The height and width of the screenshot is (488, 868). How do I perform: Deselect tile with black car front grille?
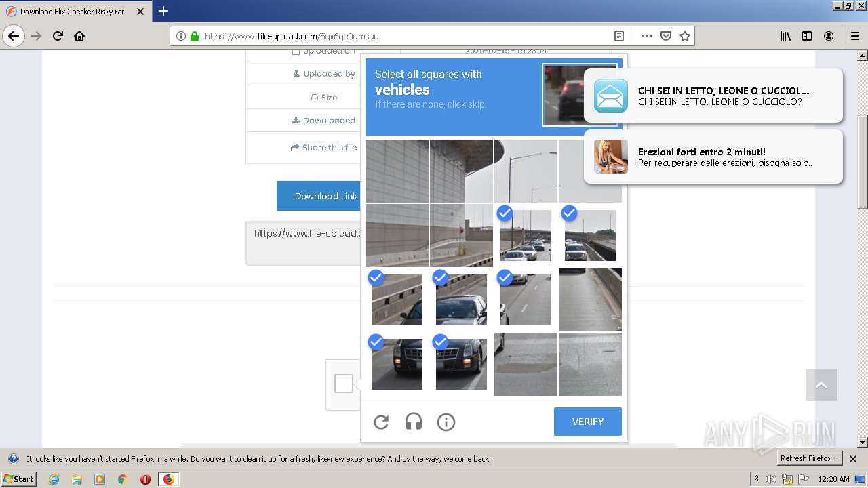coord(461,364)
